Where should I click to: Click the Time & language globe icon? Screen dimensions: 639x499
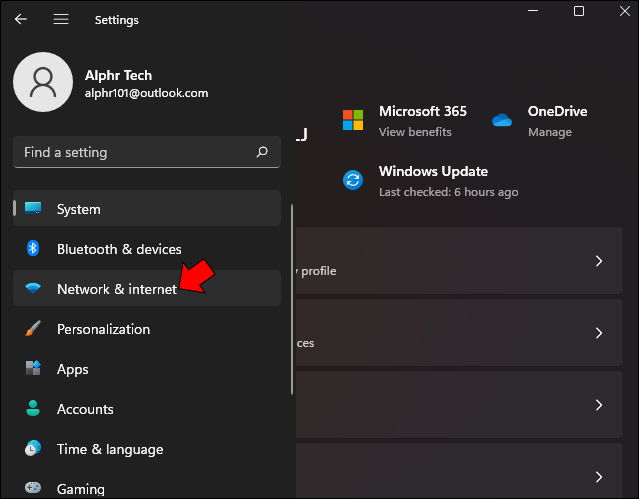(x=33, y=448)
